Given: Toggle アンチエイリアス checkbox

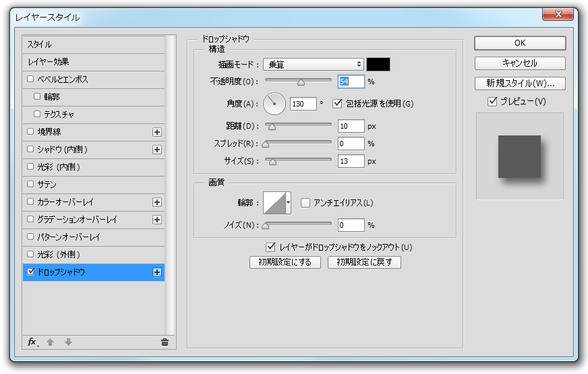Looking at the screenshot, I should click(305, 203).
